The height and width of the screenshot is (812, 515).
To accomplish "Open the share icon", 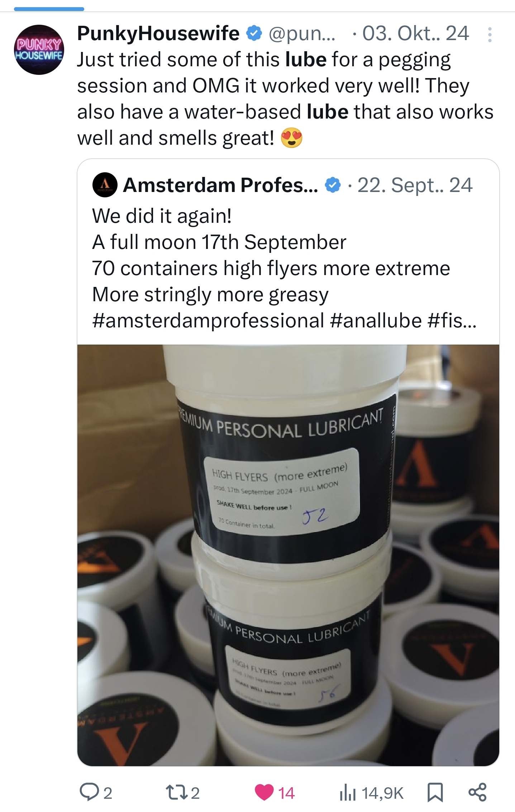I will coord(478,792).
